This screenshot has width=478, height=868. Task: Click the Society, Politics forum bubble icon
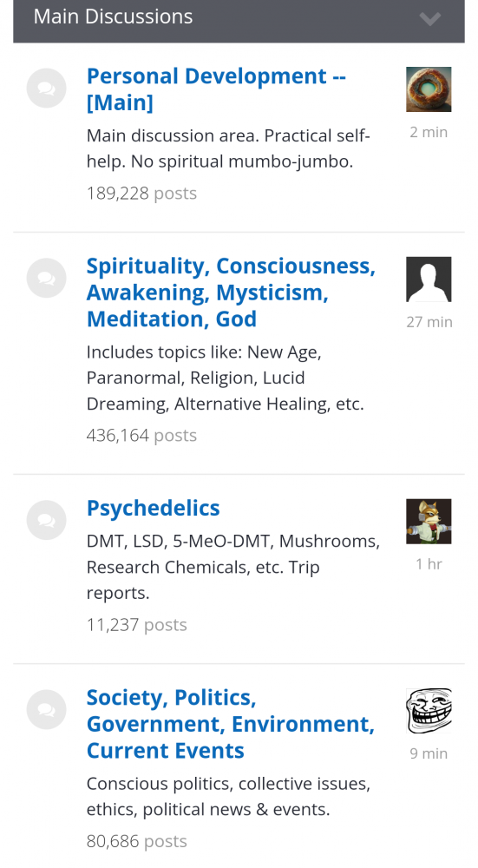pyautogui.click(x=47, y=710)
